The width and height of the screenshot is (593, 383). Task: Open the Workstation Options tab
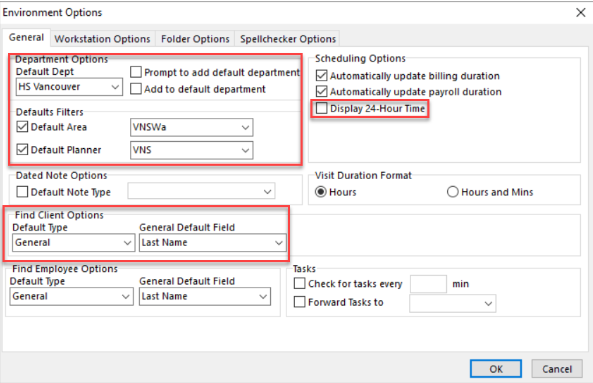(x=102, y=39)
